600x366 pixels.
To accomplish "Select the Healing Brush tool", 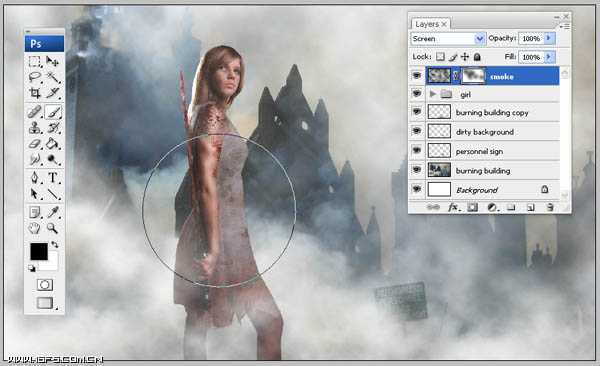I will tap(35, 112).
